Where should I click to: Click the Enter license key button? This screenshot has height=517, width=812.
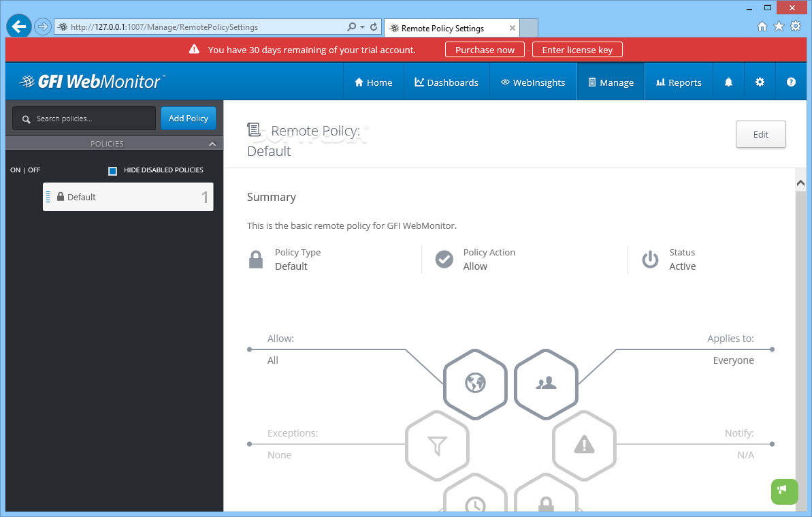pos(577,50)
